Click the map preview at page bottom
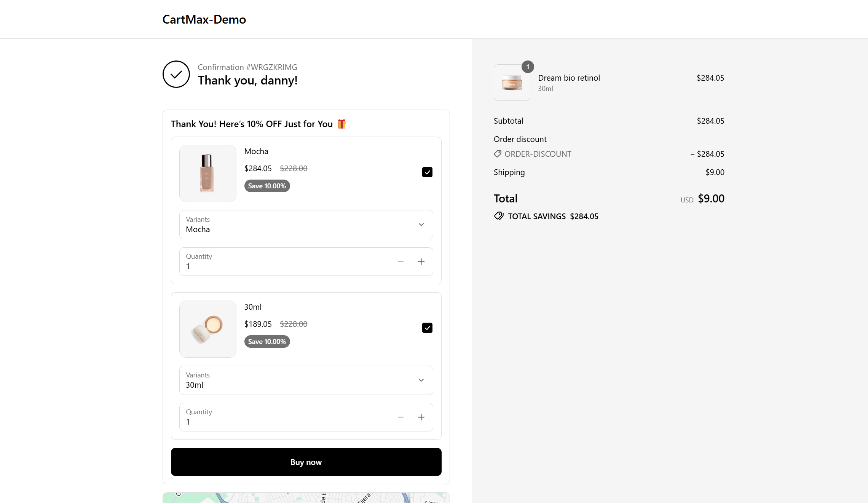 tap(306, 498)
